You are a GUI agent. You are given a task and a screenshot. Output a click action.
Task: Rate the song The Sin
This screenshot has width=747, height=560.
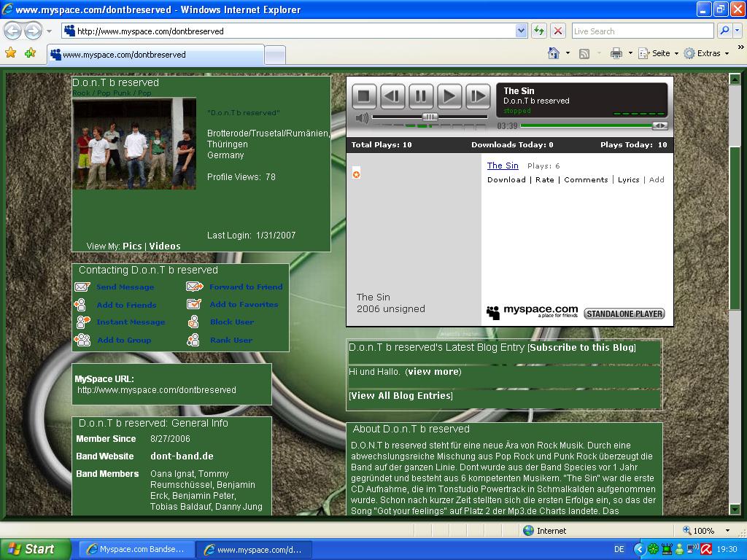point(544,179)
